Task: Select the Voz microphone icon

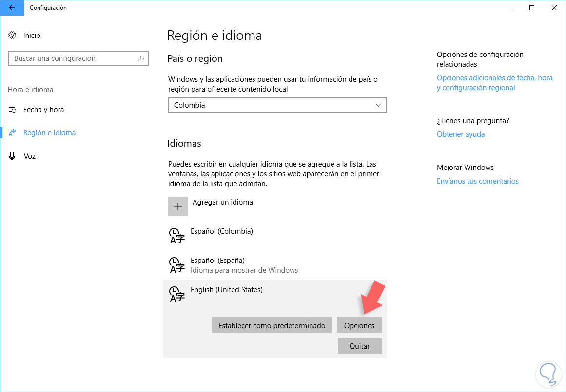Action: coord(12,156)
